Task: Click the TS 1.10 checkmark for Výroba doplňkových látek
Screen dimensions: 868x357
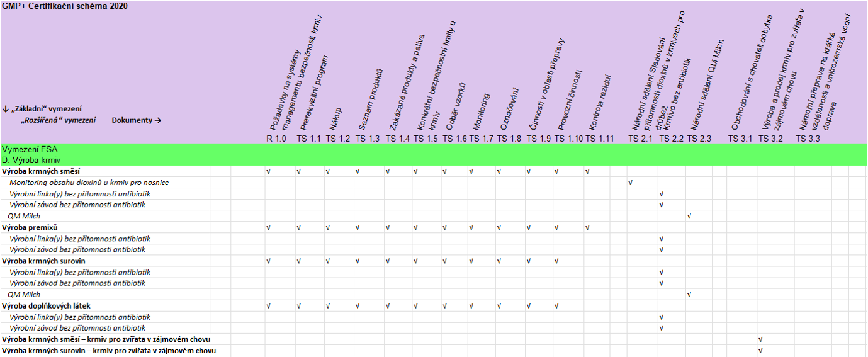Action: pyautogui.click(x=557, y=306)
